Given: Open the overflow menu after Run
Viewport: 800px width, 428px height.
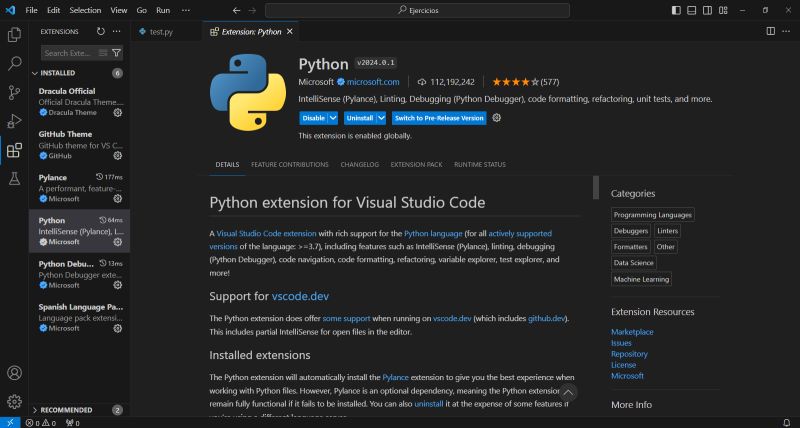Looking at the screenshot, I should point(186,10).
